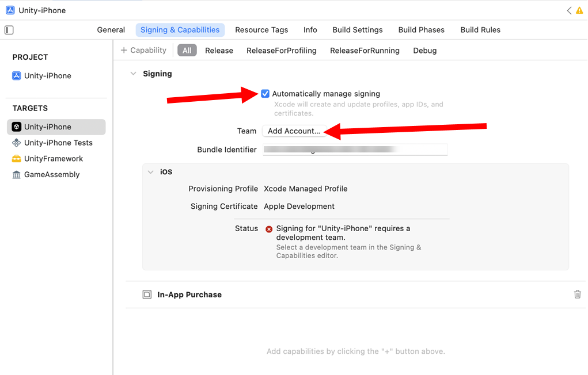Click the blue Unity-iPhone project icon under PROJECT

pos(17,76)
